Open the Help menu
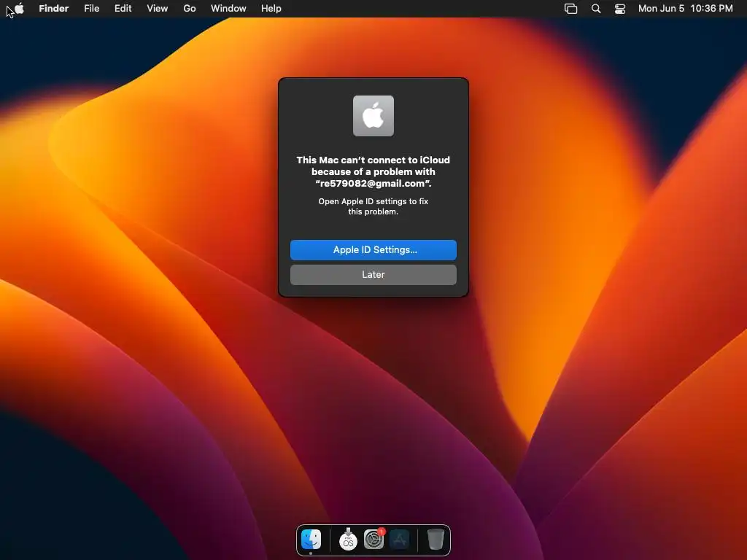The width and height of the screenshot is (747, 560). [271, 9]
